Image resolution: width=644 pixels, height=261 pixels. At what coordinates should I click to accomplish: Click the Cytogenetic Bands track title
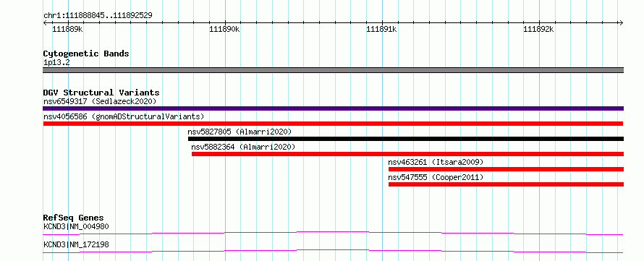point(86,54)
